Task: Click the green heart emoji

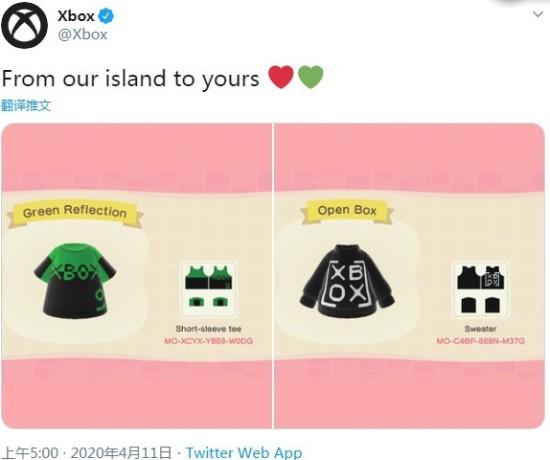Action: (310, 77)
